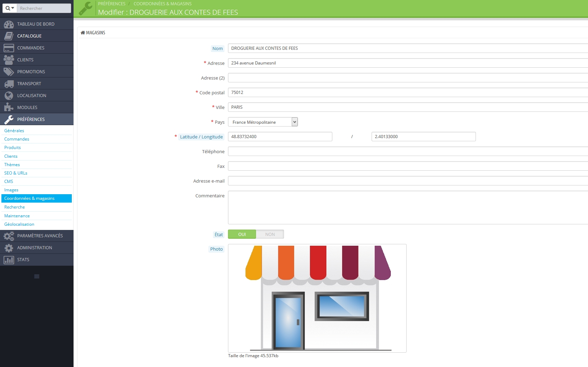Go to Images preferences

[37, 190]
